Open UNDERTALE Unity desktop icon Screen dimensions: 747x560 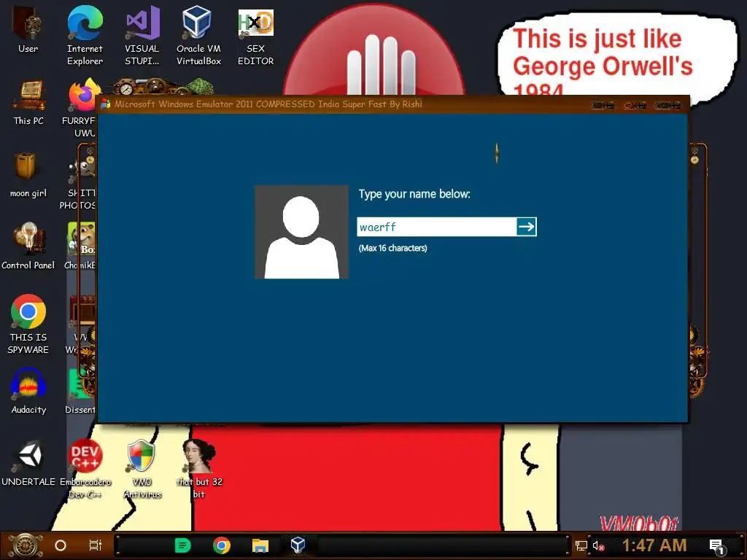coord(28,463)
